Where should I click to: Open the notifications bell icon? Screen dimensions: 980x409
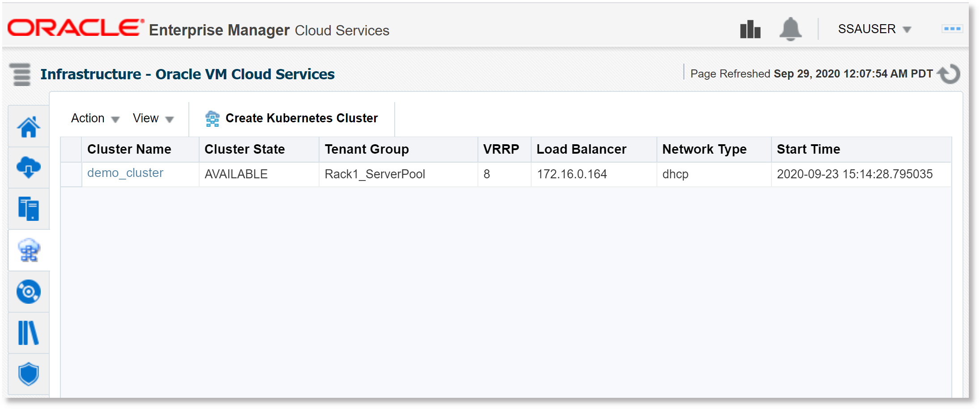[791, 29]
